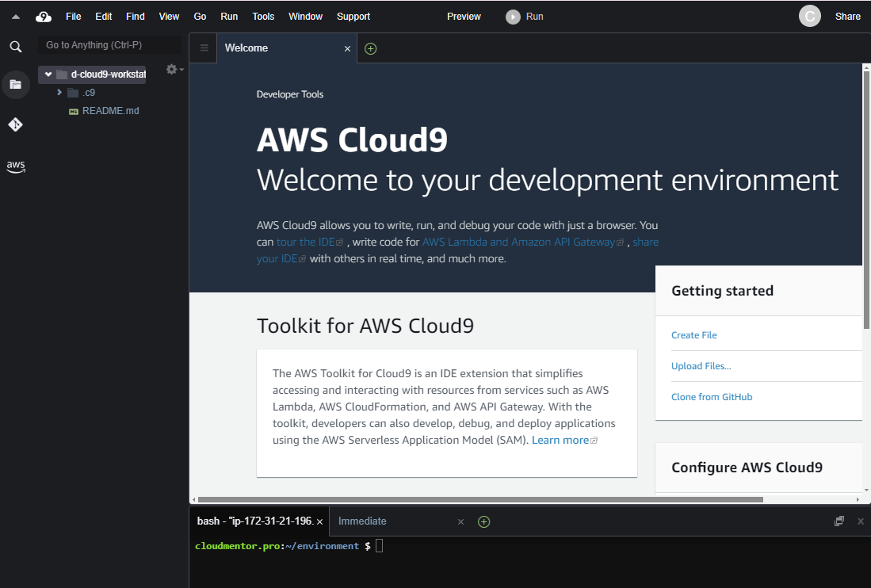Screen dimensions: 871x588
Task: Add a new terminal tab with plus icon
Action: click(x=484, y=521)
